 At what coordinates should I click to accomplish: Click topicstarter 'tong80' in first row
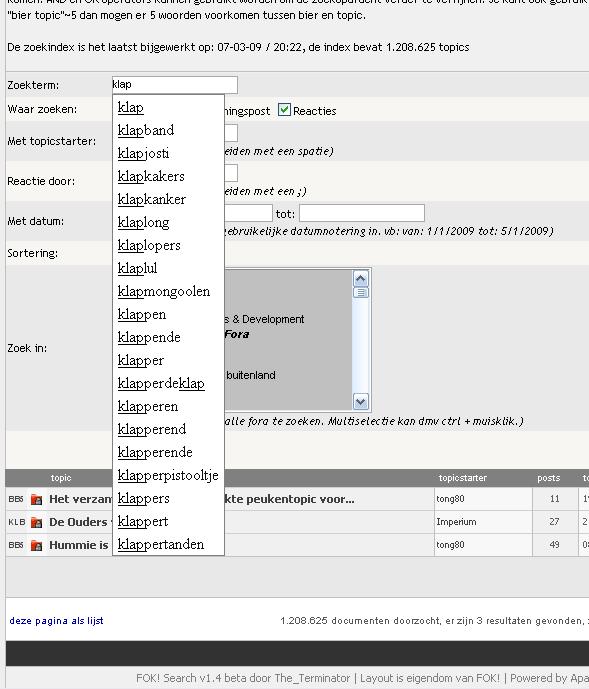tap(450, 499)
